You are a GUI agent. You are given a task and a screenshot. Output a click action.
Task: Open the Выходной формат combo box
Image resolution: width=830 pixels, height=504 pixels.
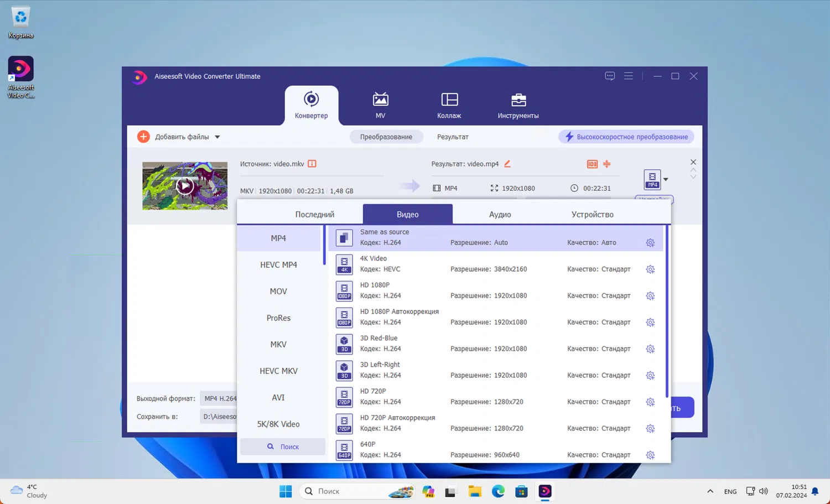coord(218,398)
